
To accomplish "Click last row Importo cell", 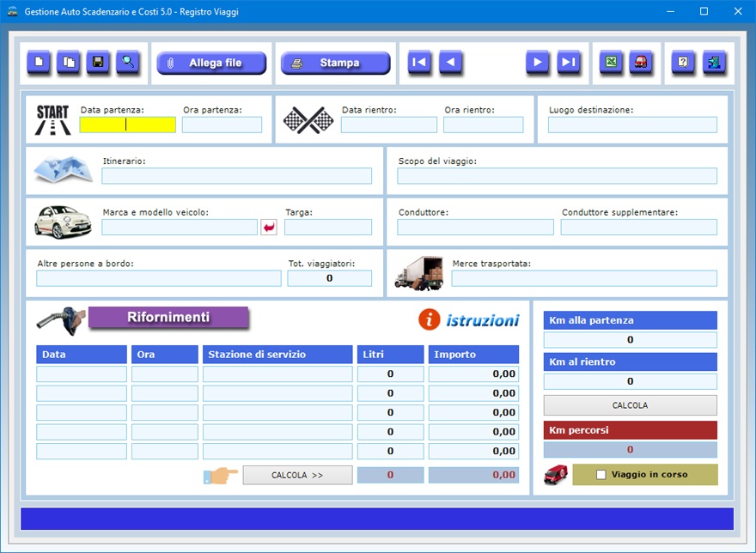I will 473,451.
